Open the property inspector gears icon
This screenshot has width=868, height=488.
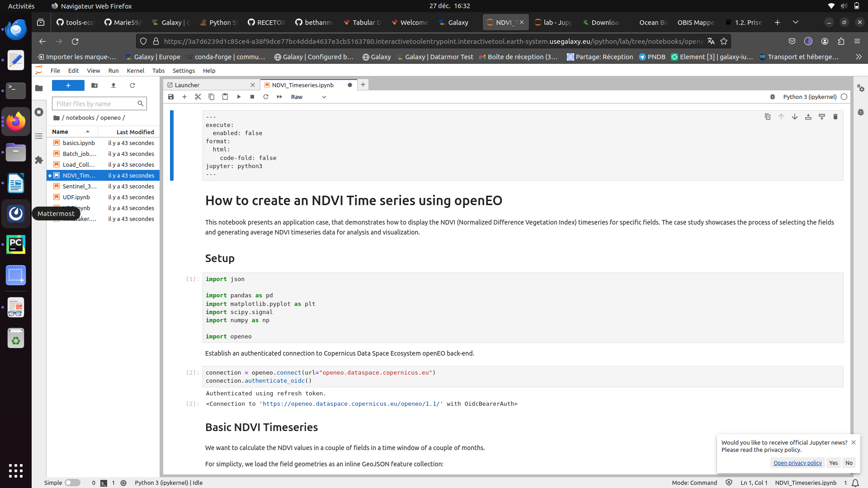click(x=861, y=88)
